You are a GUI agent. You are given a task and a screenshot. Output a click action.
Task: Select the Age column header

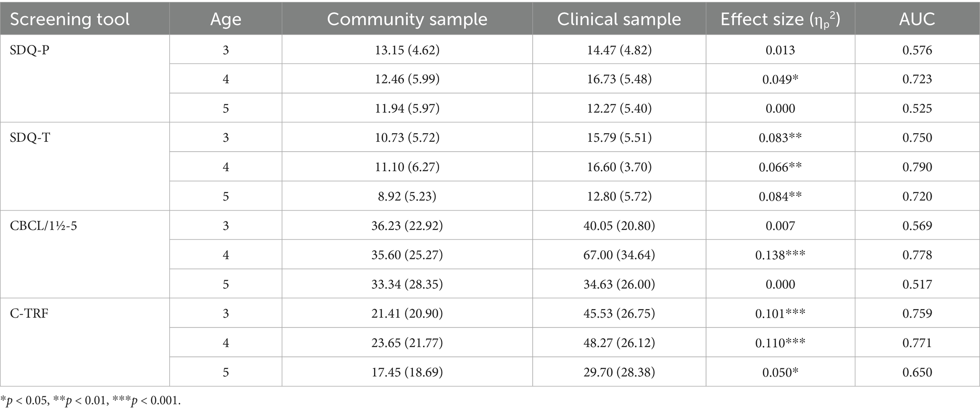226,19
